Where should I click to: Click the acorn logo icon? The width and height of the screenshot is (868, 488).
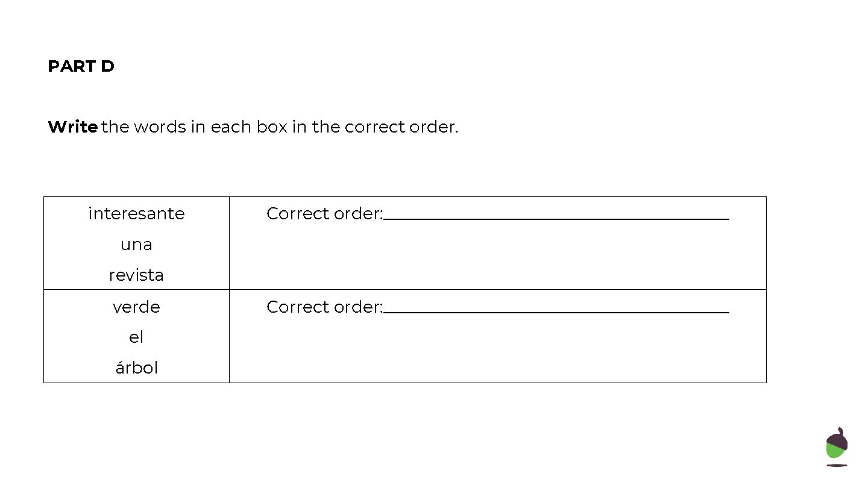pyautogui.click(x=837, y=447)
